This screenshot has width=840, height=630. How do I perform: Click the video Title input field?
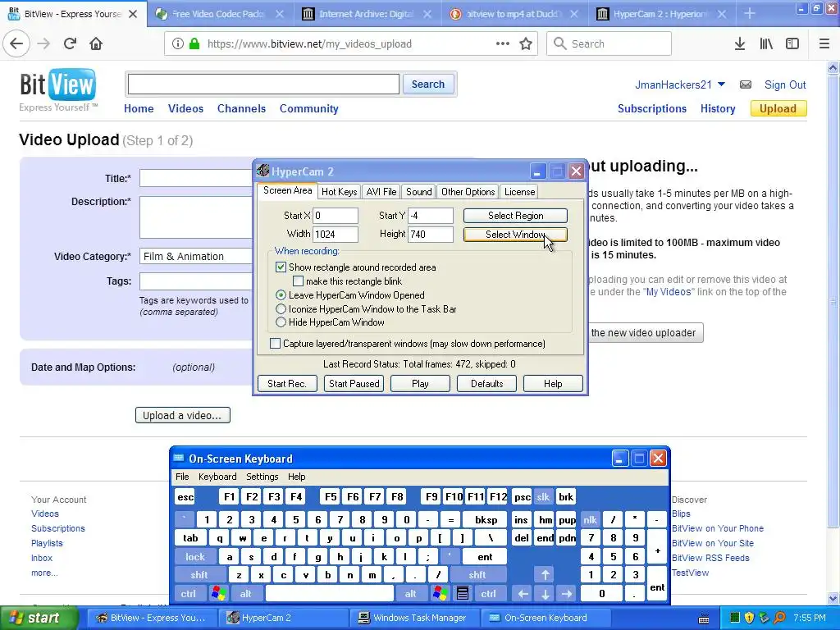196,178
